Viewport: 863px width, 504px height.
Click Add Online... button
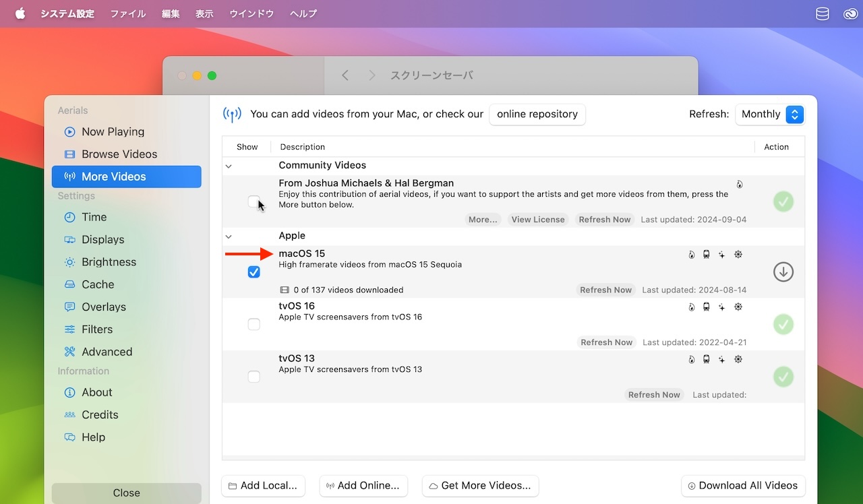pos(363,486)
